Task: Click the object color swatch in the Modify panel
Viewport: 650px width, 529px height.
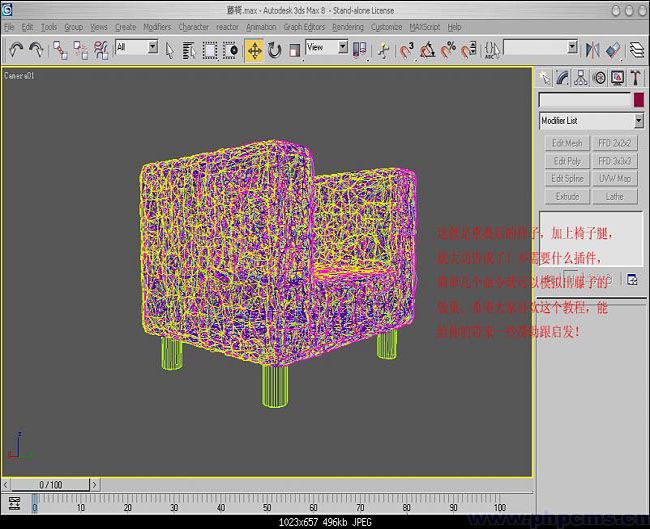Action: point(638,100)
